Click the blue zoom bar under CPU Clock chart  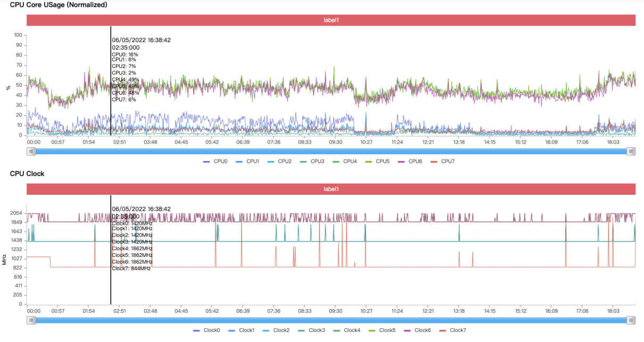point(331,320)
